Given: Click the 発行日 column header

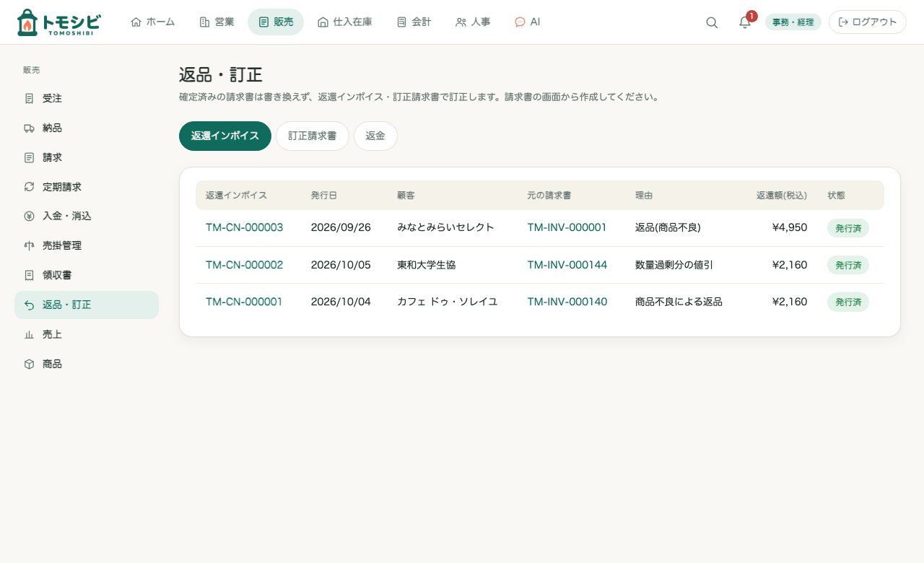Looking at the screenshot, I should click(324, 196).
